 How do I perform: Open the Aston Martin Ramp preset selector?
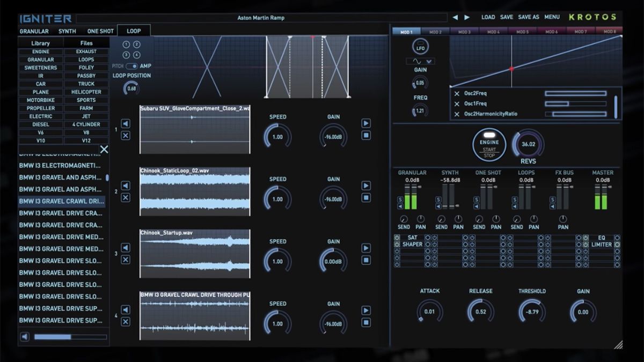click(261, 18)
